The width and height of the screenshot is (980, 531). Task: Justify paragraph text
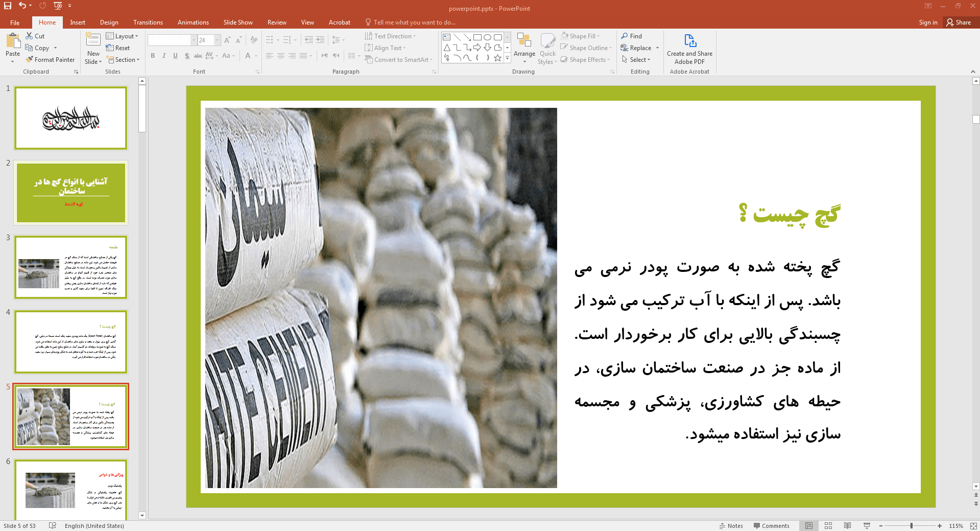(303, 56)
